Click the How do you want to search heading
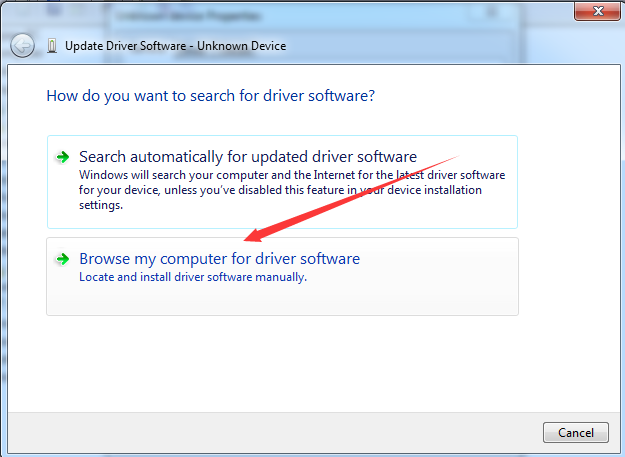 click(210, 97)
